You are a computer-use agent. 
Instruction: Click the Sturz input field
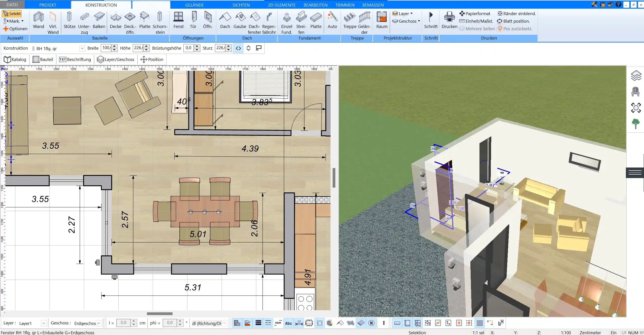coord(220,48)
